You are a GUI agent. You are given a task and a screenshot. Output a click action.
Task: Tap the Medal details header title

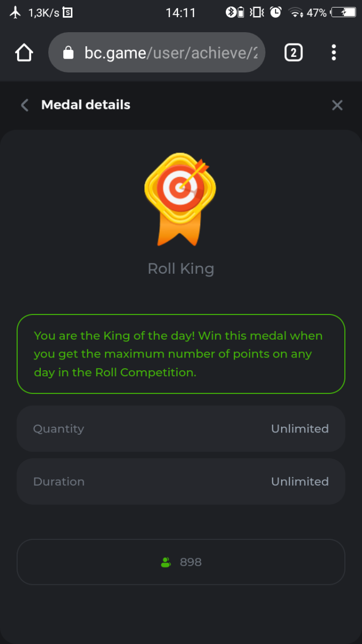click(86, 105)
